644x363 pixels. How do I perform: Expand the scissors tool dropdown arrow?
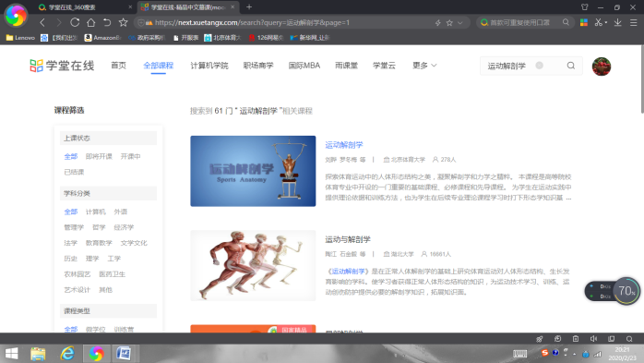pyautogui.click(x=606, y=23)
